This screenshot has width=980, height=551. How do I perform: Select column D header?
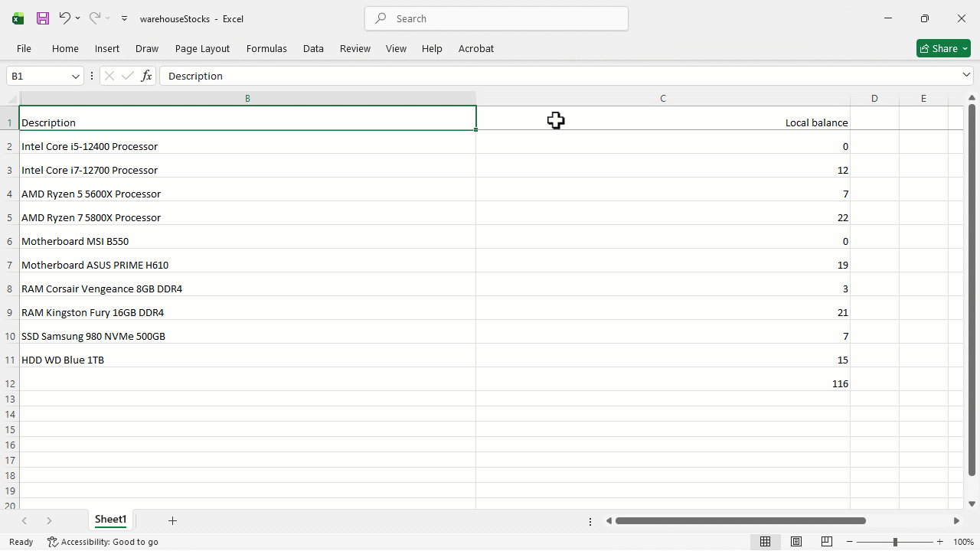[x=874, y=99]
